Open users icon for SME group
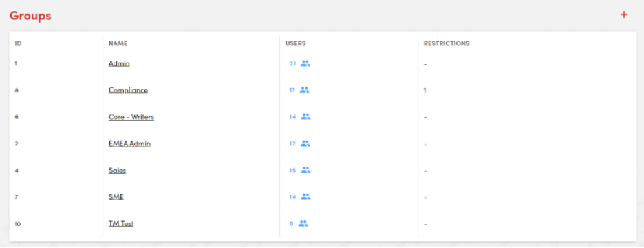Viewport: 644px width, 248px height. 305,197
